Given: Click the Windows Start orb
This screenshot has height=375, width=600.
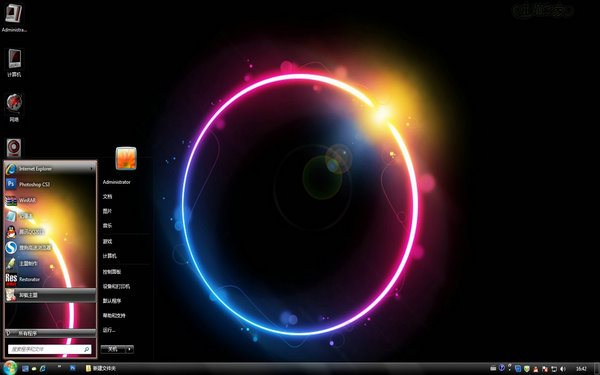Looking at the screenshot, I should point(10,368).
